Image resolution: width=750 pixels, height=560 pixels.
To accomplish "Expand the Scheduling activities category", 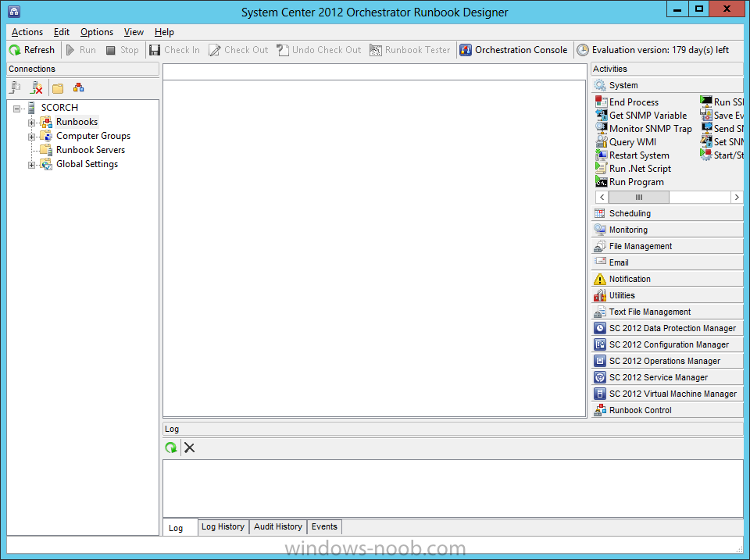I will coord(666,213).
